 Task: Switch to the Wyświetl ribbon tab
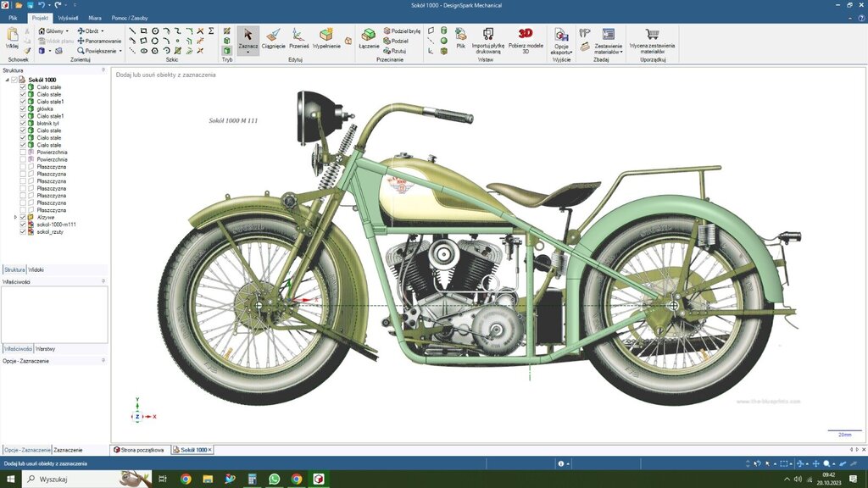point(68,17)
